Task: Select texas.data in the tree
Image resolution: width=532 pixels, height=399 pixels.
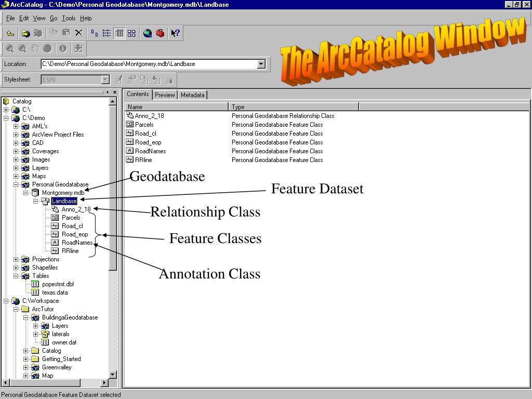Action: (55, 292)
